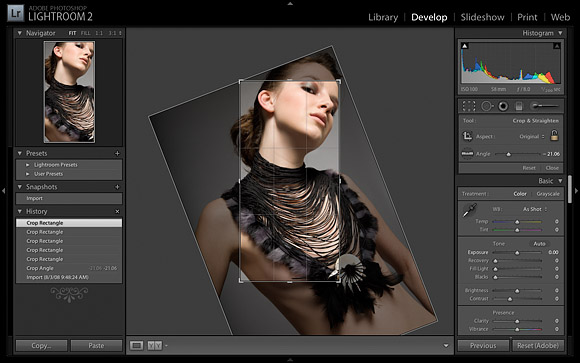The width and height of the screenshot is (580, 363).
Task: Click the Temp slider
Action: tap(517, 222)
